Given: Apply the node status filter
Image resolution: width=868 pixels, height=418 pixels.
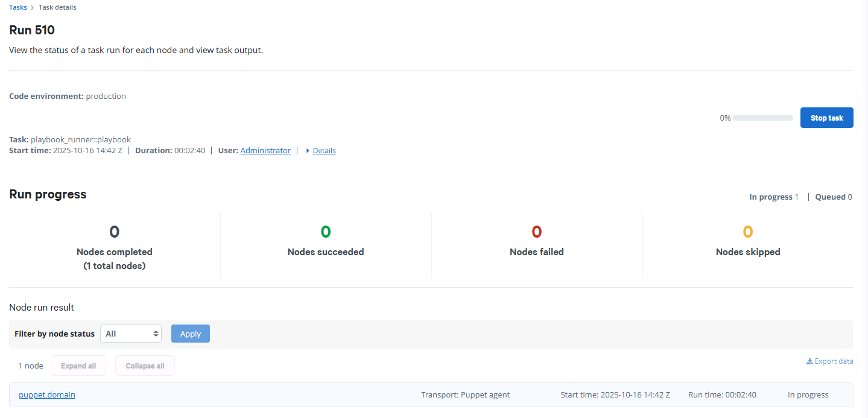Looking at the screenshot, I should coord(190,333).
